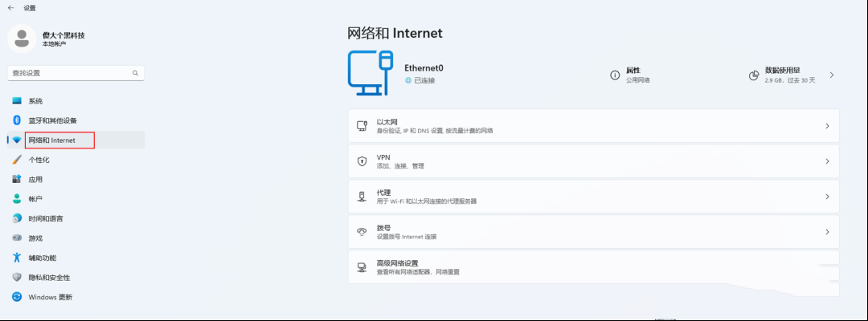Open the 以太网 settings row
868x321 pixels.
tap(593, 126)
